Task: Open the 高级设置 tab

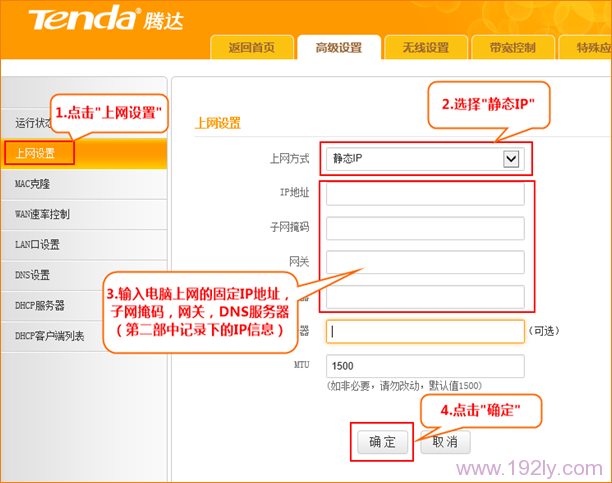Action: coord(339,47)
